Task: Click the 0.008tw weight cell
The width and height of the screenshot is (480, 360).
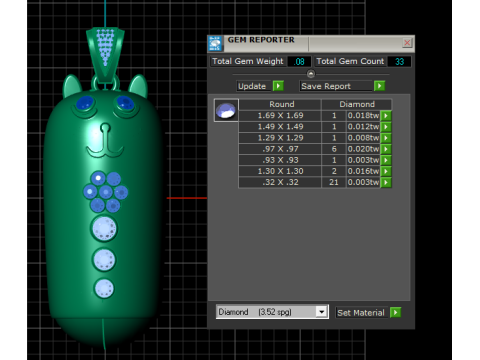Action: point(363,138)
